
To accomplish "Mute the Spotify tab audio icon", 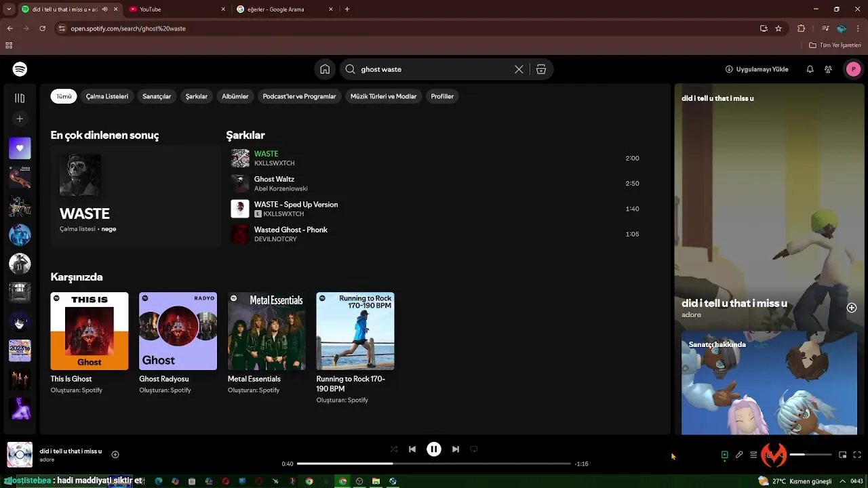I will coord(104,9).
